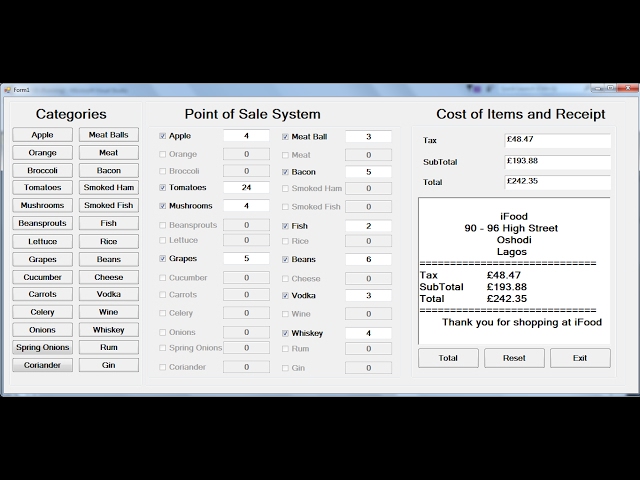The height and width of the screenshot is (480, 640).
Task: Click the iFood receipt header text
Action: click(x=514, y=216)
